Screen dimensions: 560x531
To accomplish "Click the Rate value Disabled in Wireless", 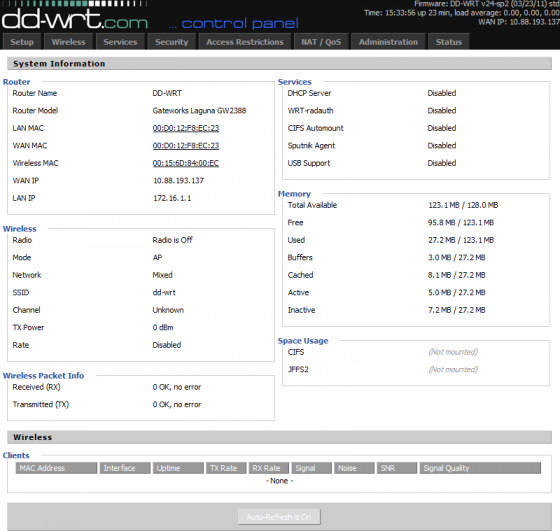I will 167,345.
